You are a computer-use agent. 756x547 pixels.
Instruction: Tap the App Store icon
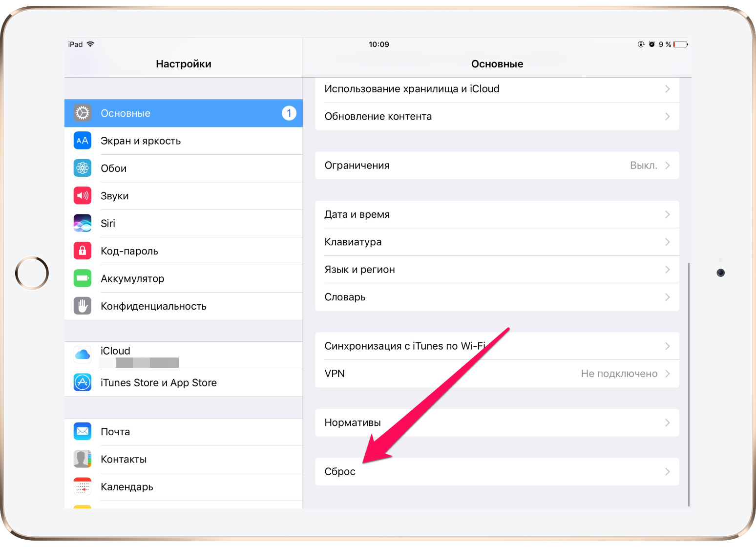(x=83, y=382)
